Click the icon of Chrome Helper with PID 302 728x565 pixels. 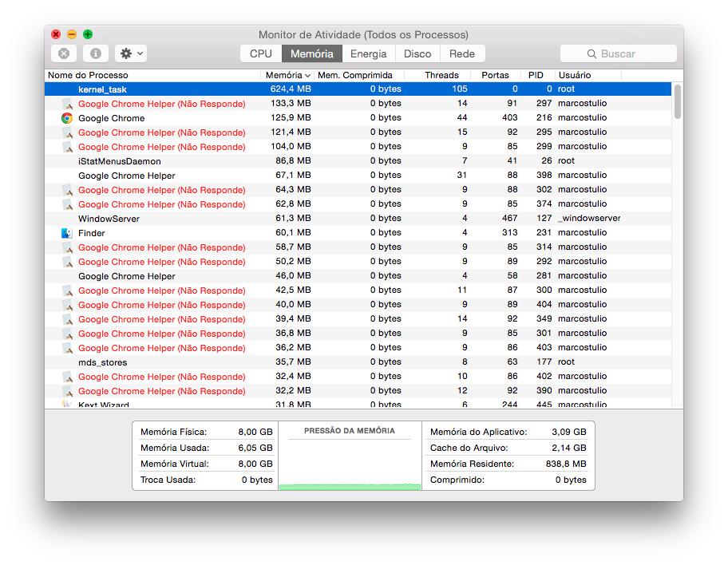tap(68, 190)
